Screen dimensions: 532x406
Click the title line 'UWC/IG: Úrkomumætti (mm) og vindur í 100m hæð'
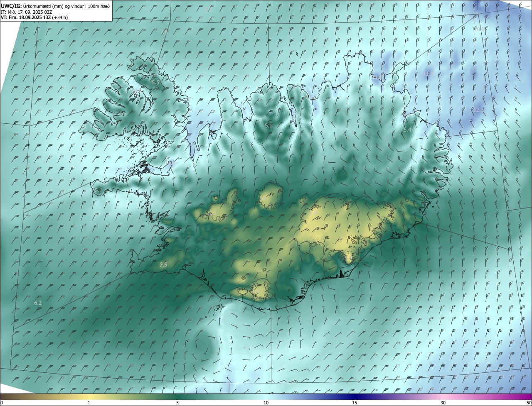click(x=56, y=6)
